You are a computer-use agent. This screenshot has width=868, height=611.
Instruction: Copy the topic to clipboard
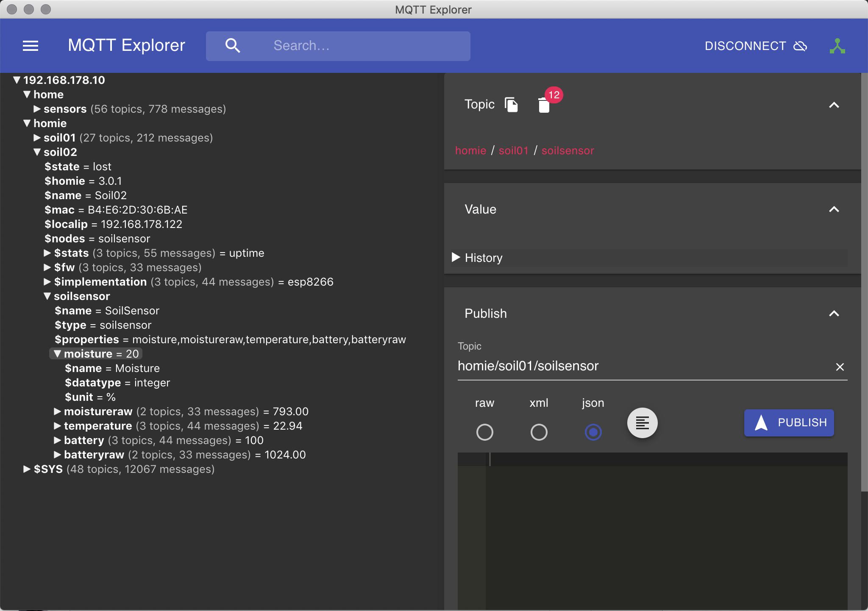(511, 104)
